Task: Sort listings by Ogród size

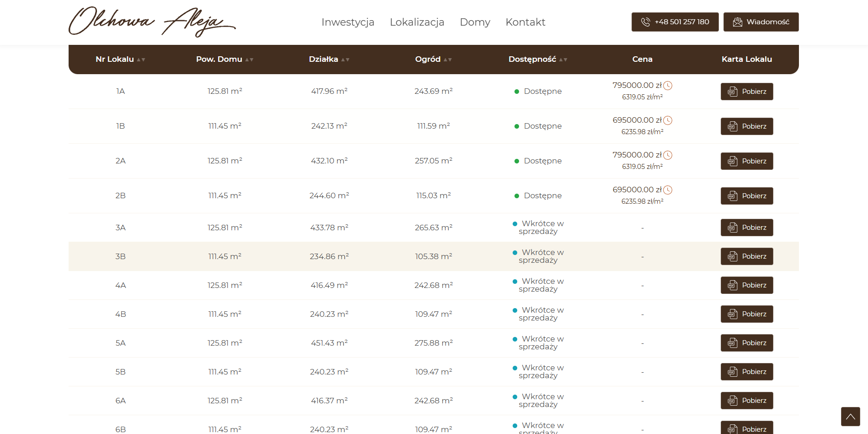Action: point(433,59)
